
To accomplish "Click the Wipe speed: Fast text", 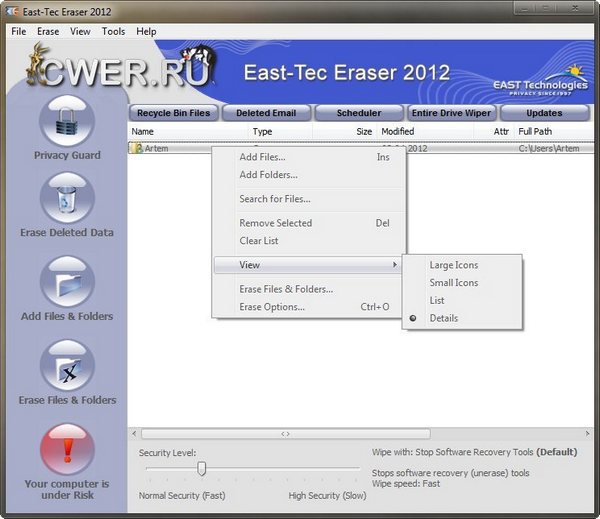I will pos(406,483).
